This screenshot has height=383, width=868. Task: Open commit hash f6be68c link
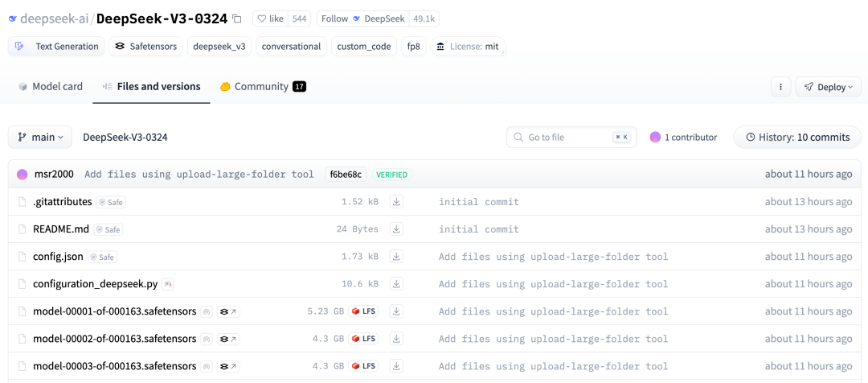tap(346, 175)
